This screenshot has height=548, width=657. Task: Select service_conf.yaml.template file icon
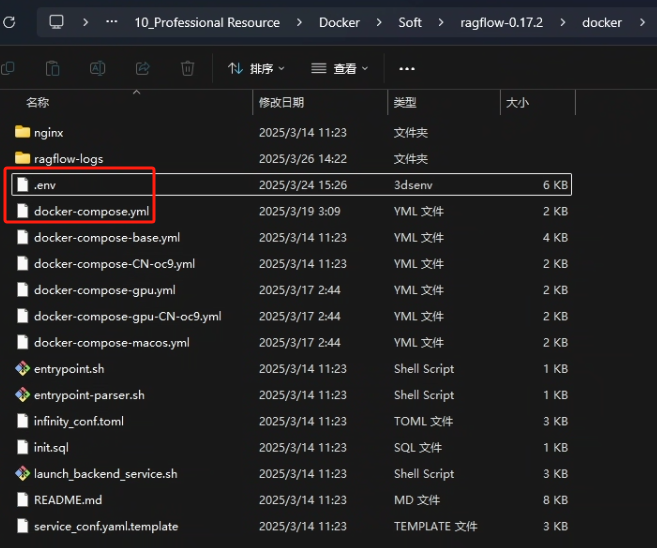(x=22, y=526)
